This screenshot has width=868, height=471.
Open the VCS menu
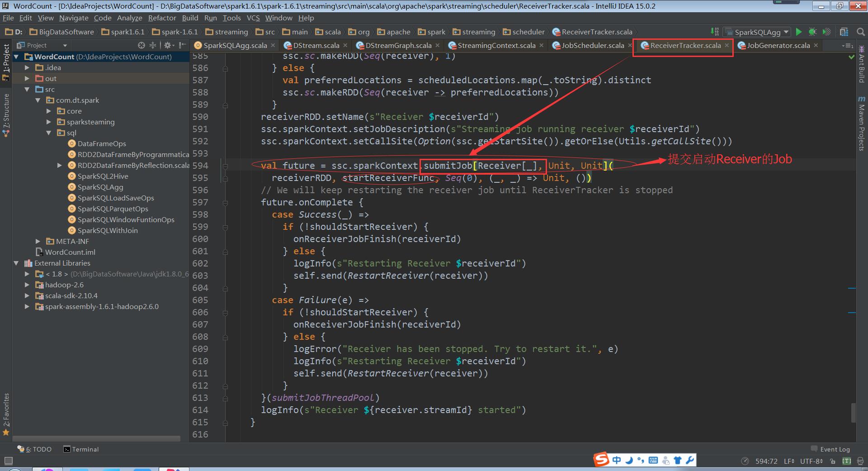(x=253, y=18)
